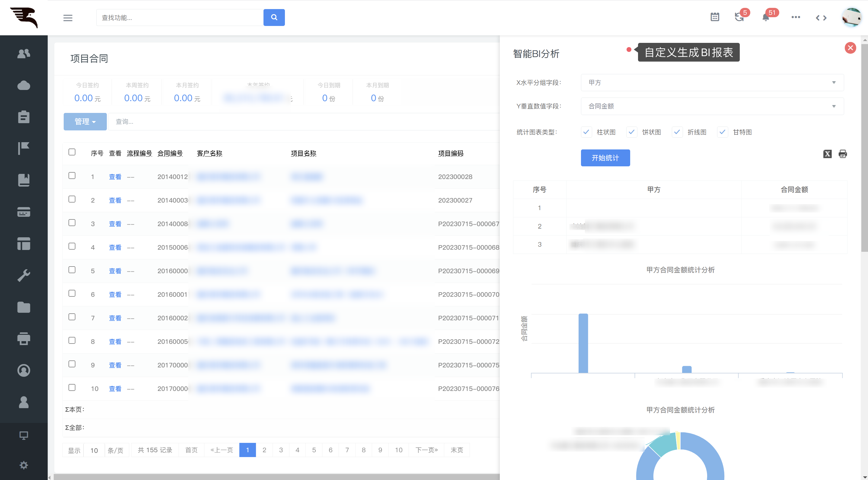
Task: Open the bell notifications with 51 badge
Action: click(766, 17)
